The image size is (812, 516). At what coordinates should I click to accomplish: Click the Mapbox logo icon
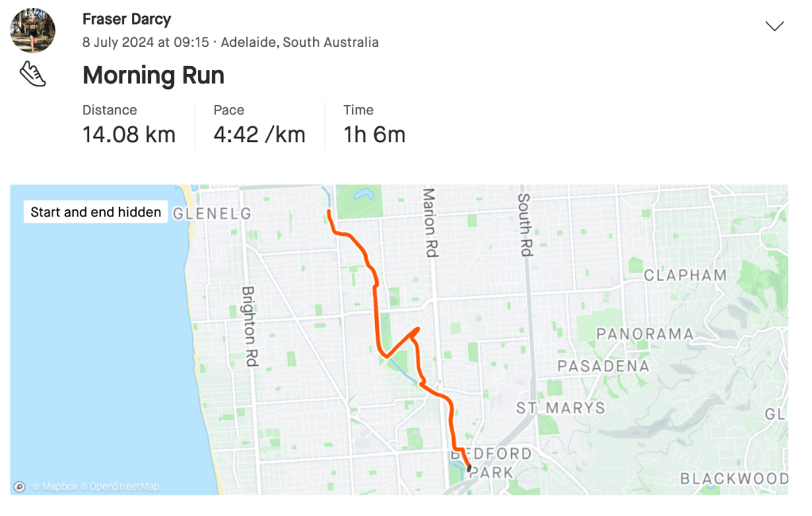(x=20, y=487)
